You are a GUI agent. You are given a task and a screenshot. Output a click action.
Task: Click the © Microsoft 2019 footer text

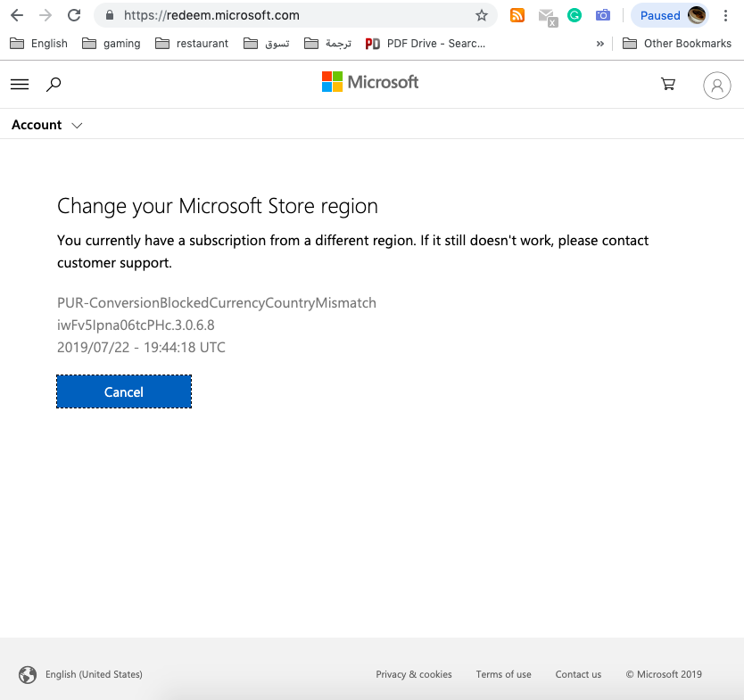point(664,674)
